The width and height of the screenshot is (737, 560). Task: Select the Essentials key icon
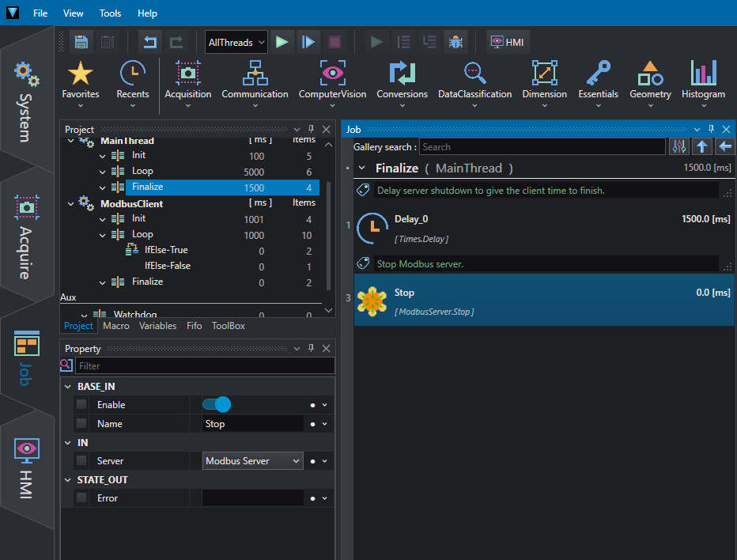599,74
